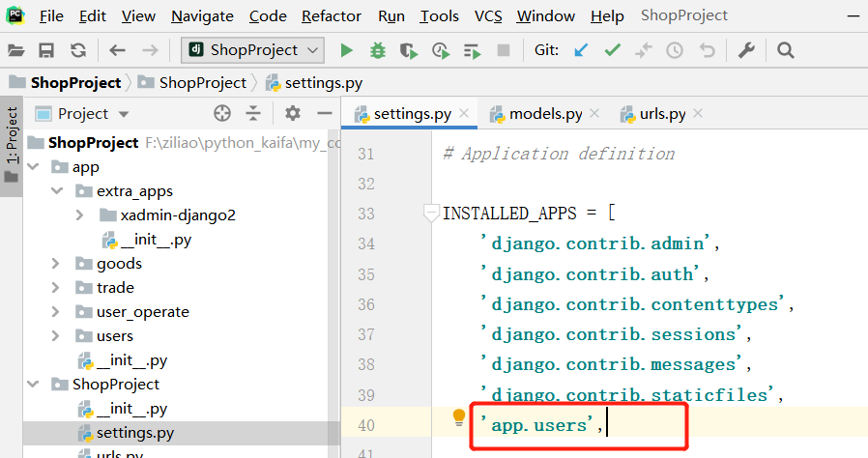Open the Tools menu
868x458 pixels.
coord(439,16)
